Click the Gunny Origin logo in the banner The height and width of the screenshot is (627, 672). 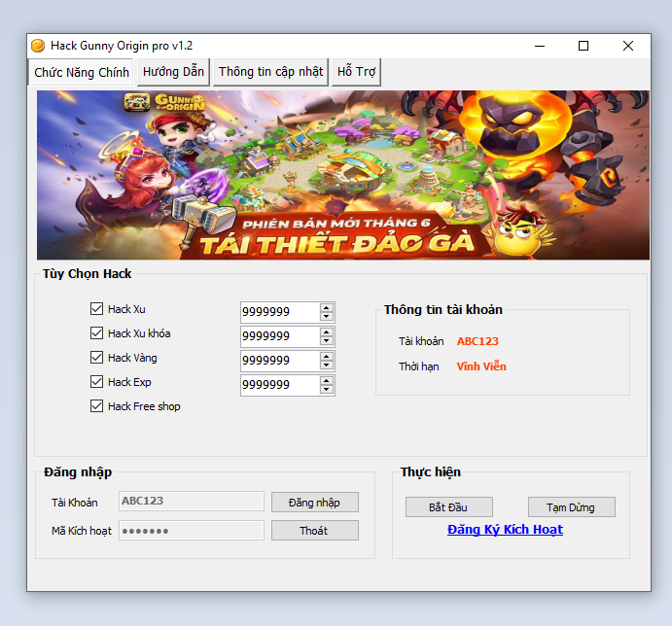pos(164,102)
